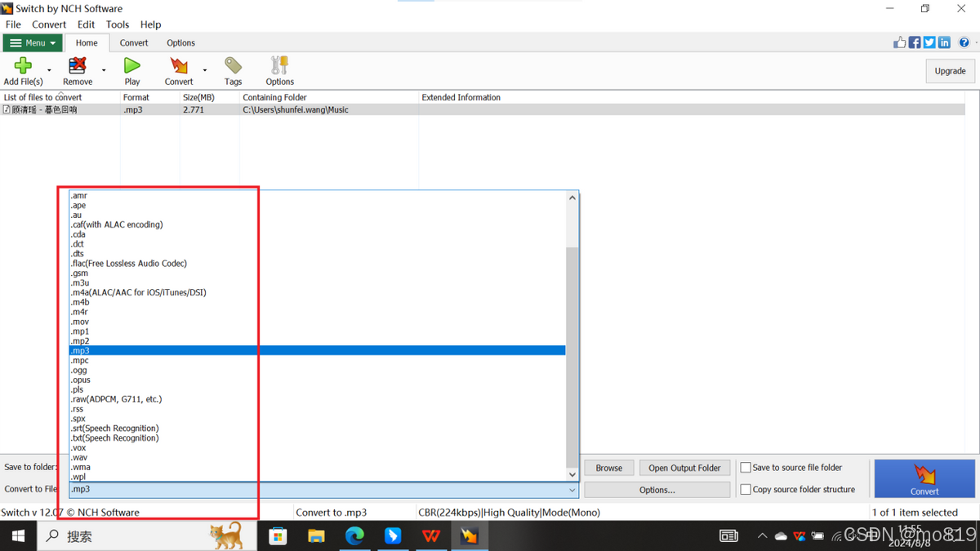Open Microsoft Store taskbar icon

click(x=278, y=536)
